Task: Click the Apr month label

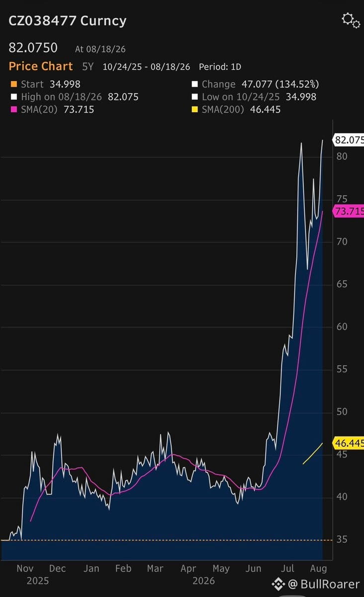Action: [x=188, y=569]
